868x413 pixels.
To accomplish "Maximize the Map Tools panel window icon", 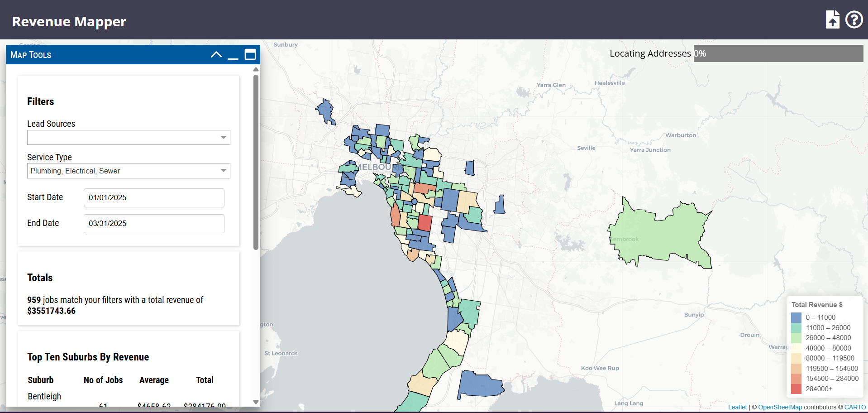I will (x=250, y=54).
